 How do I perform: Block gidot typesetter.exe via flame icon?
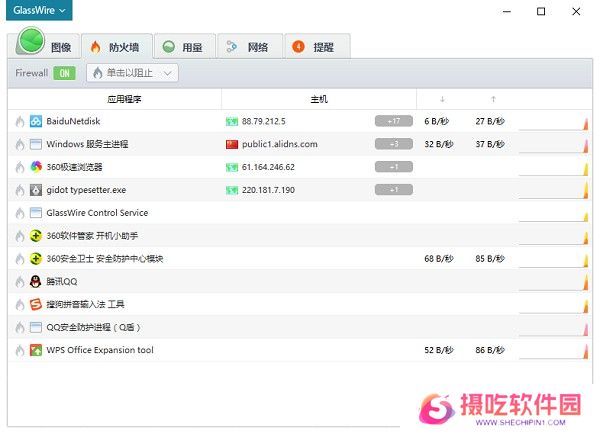point(20,190)
